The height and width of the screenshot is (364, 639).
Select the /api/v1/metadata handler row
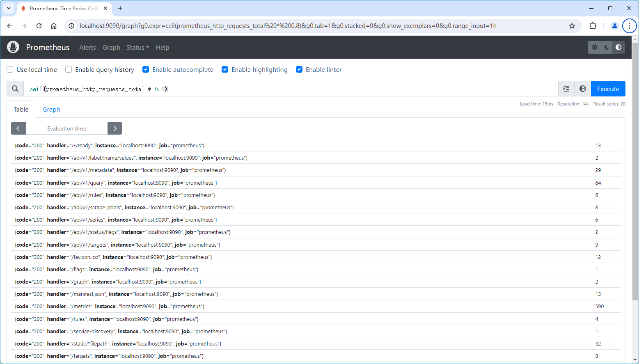pos(316,170)
